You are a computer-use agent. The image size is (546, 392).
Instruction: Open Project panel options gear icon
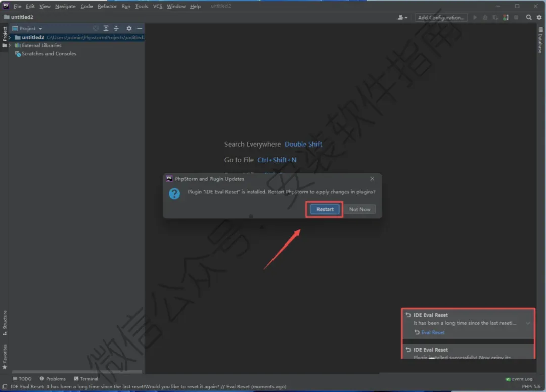point(129,28)
